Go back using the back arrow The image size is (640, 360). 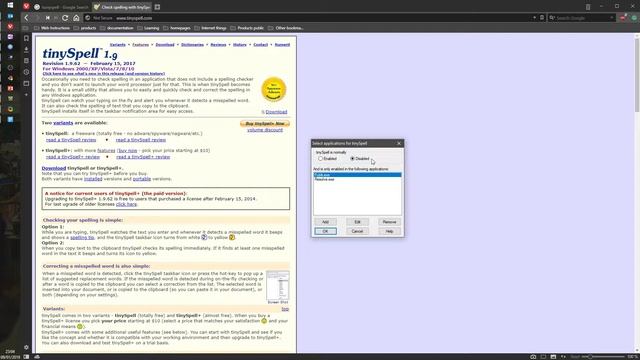click(x=27, y=18)
